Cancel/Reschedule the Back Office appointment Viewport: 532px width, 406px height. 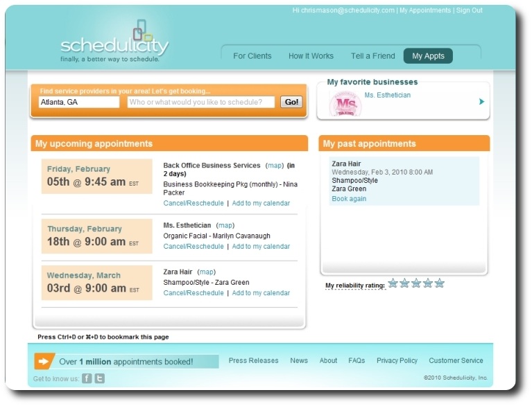pos(194,203)
